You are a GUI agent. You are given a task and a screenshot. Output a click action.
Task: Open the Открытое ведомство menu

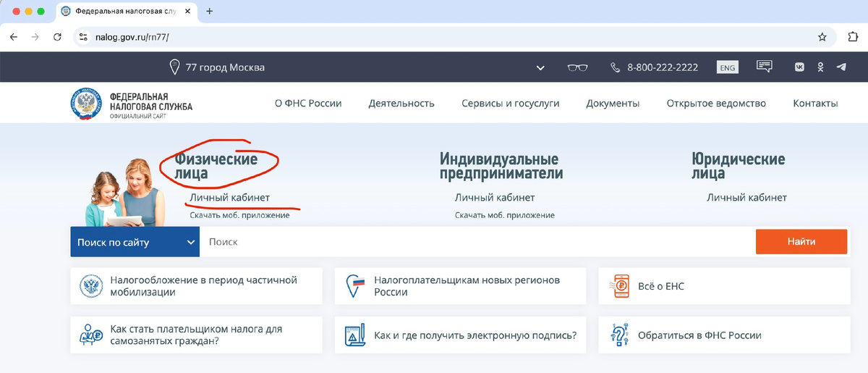tap(716, 104)
